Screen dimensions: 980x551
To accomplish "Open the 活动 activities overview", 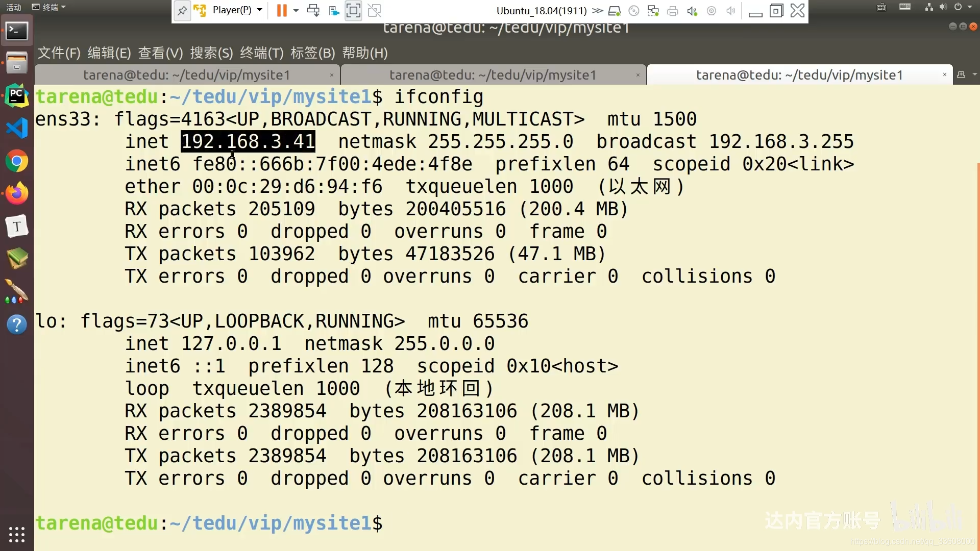I will tap(14, 7).
